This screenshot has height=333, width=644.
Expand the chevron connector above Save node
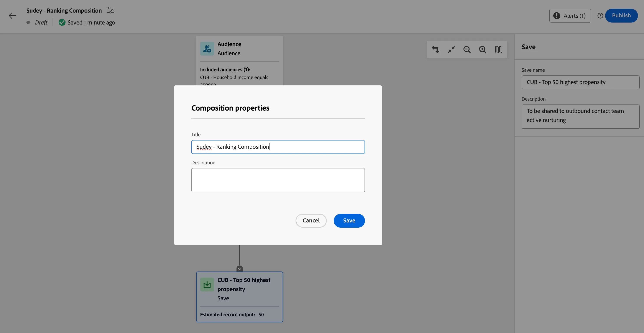(240, 269)
